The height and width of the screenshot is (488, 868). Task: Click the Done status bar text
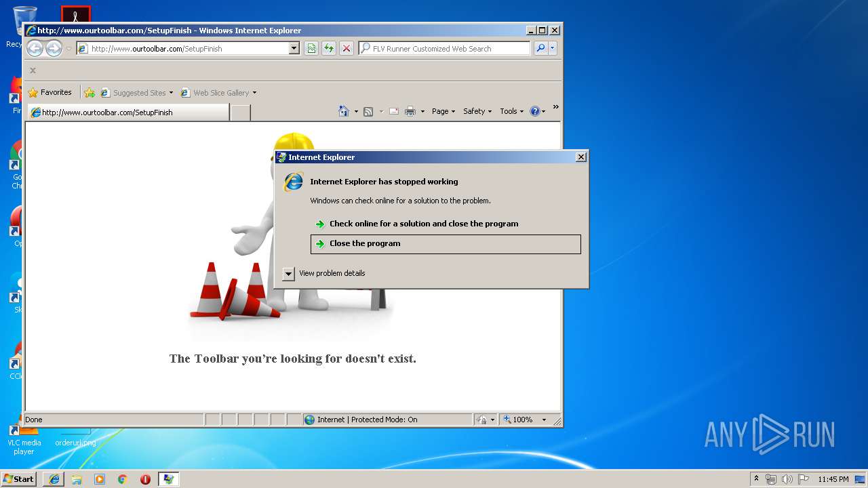34,420
